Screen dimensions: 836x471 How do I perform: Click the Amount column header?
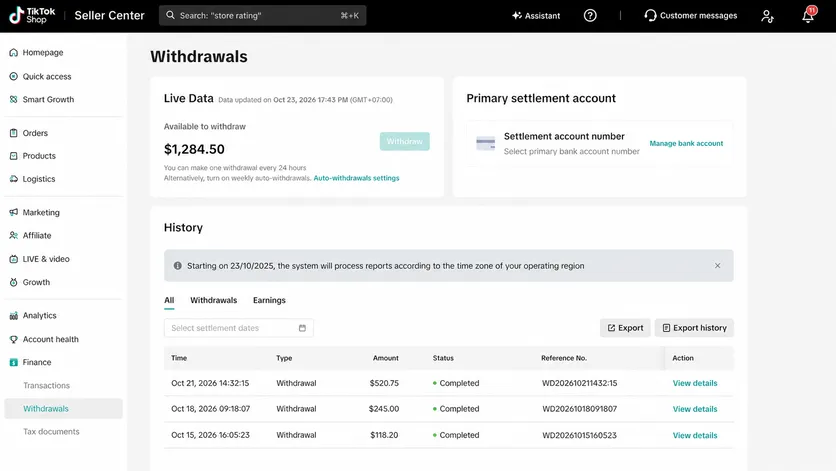click(385, 358)
